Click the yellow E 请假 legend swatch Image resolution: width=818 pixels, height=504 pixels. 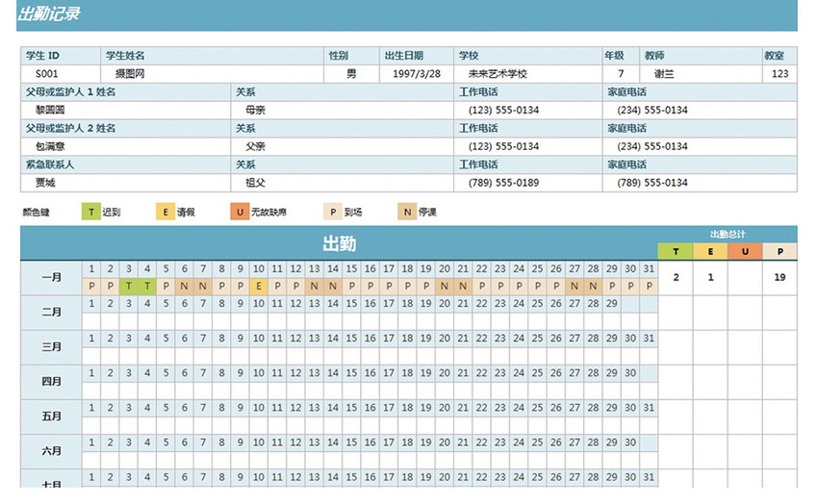(x=166, y=212)
